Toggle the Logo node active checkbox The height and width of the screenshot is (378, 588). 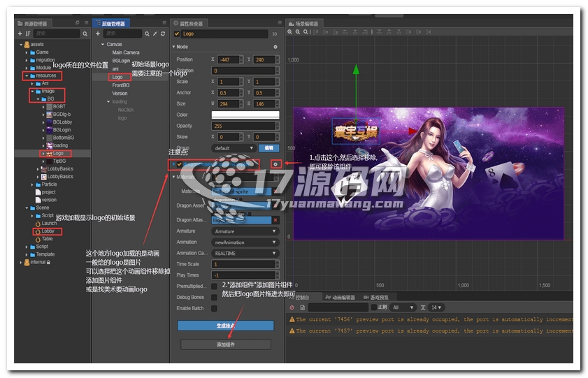(x=177, y=34)
